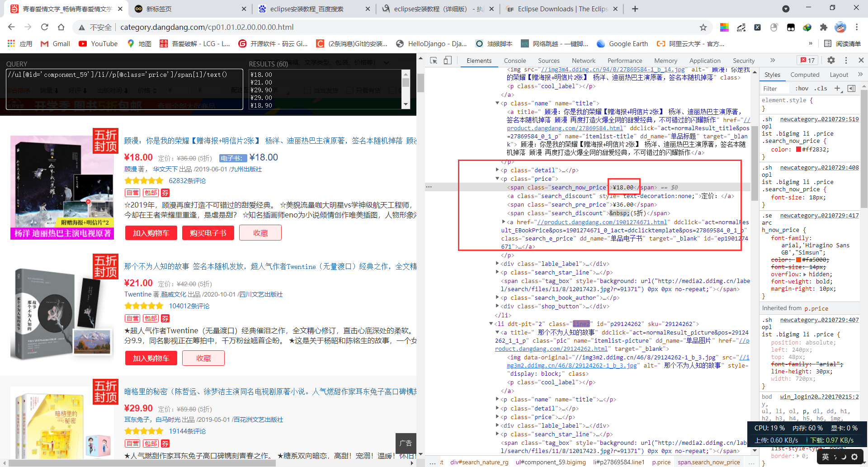
Task: Expand the div class="lable_label" node under first item
Action: (497, 264)
